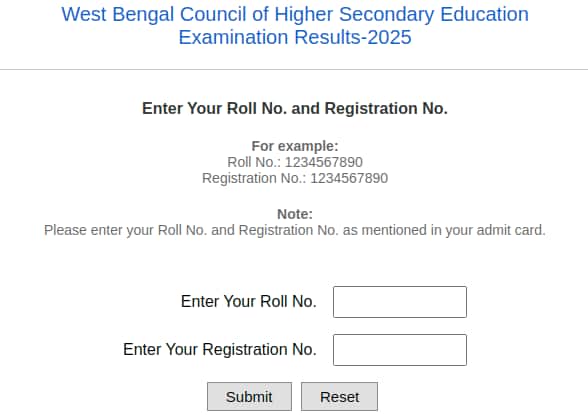Click the Submit button
588x415 pixels.
(x=249, y=397)
